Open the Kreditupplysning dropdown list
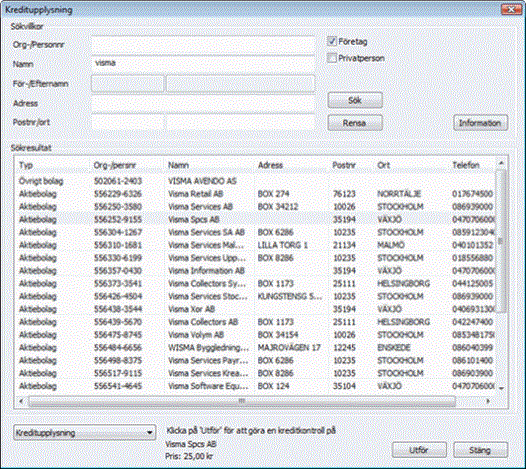Image resolution: width=526 pixels, height=469 pixels. pos(85,433)
